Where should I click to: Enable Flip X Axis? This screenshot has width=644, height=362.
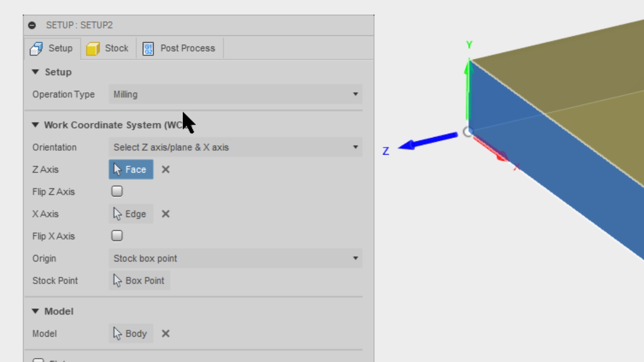(117, 236)
